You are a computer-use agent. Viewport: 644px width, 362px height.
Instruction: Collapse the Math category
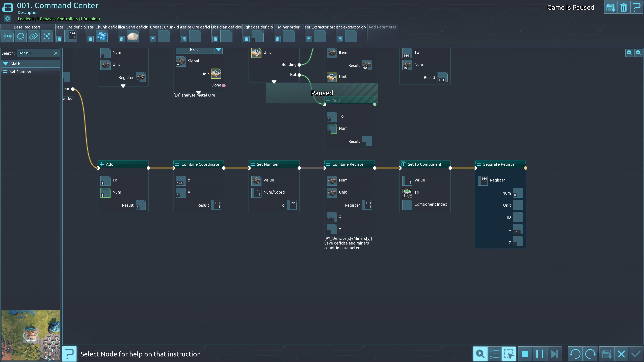tap(6, 64)
